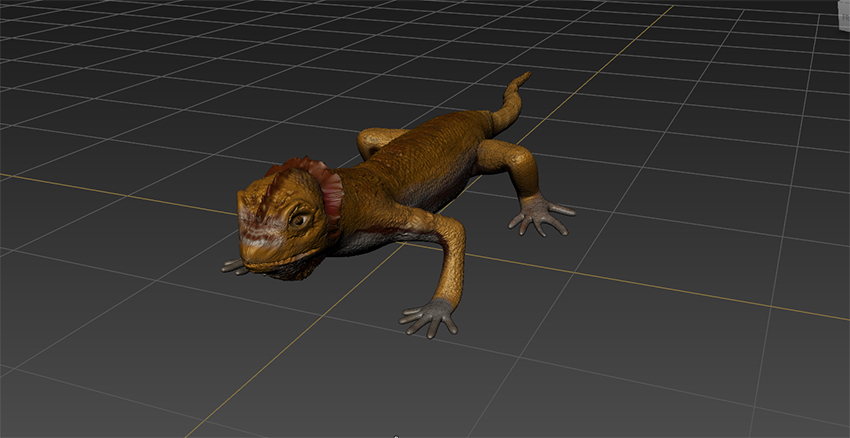The height and width of the screenshot is (438, 850).
Task: Click the ViewCube Front face
Action: coord(845,16)
